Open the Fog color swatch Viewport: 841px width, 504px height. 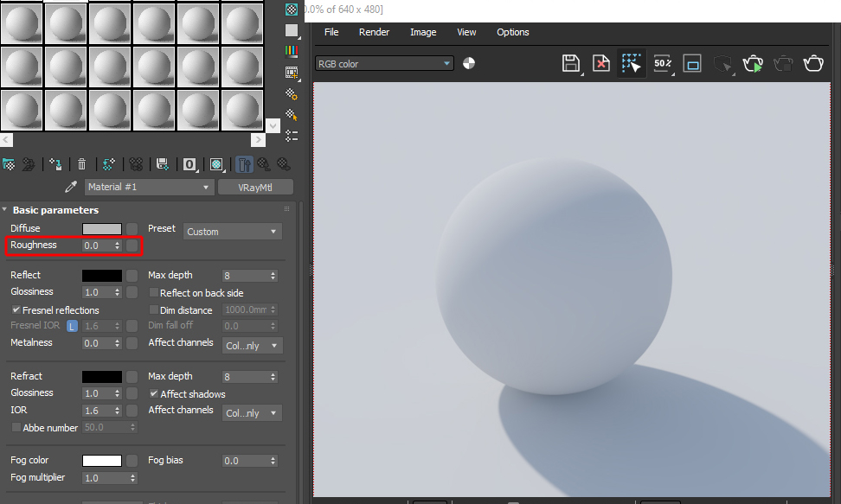point(102,461)
